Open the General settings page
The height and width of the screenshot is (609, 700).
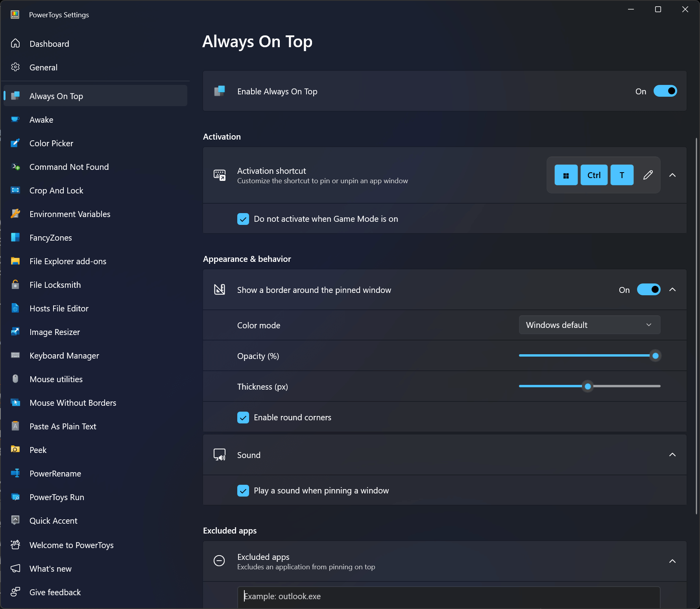(43, 67)
